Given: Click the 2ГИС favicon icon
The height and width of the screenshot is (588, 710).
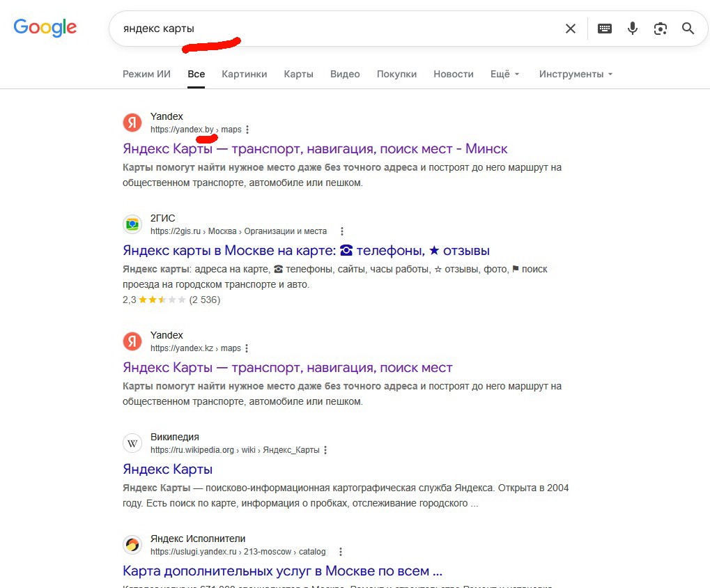Looking at the screenshot, I should (x=132, y=224).
